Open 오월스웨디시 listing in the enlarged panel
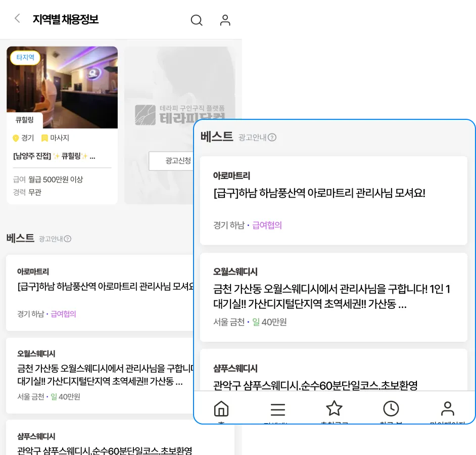476x455 pixels. pos(334,297)
